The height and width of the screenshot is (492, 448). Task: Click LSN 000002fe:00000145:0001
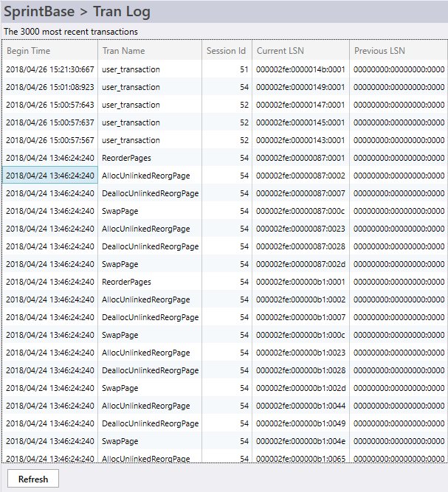(300, 122)
